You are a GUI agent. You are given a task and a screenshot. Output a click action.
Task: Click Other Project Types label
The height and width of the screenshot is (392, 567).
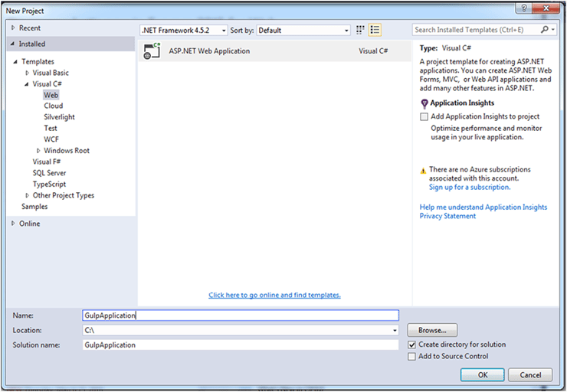click(64, 195)
